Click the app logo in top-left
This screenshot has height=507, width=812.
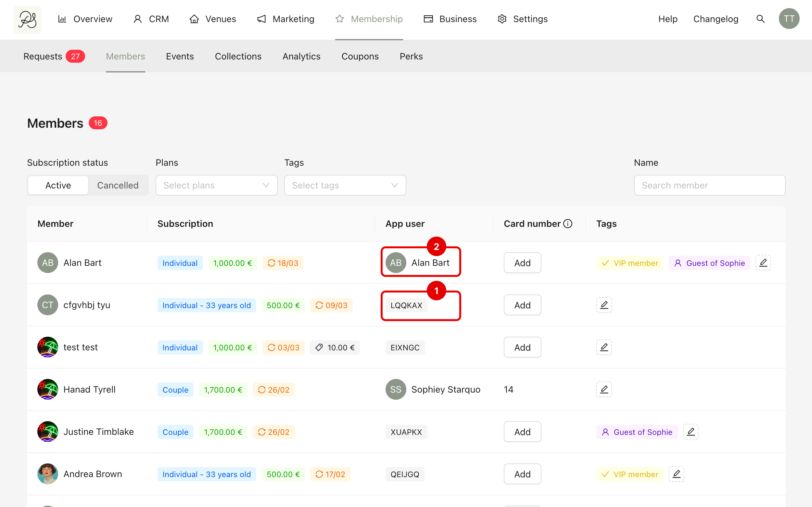coord(28,19)
